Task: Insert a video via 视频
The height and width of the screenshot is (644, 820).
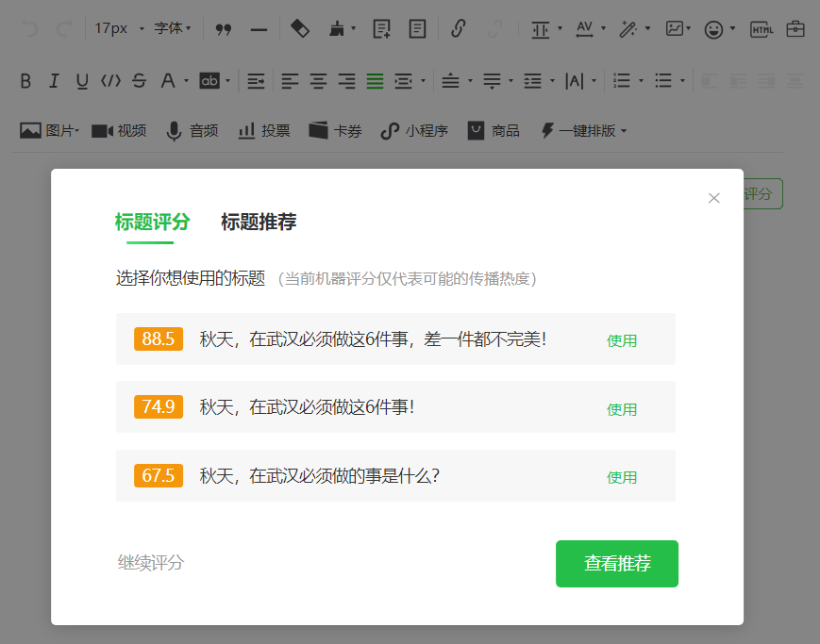Action: coord(119,131)
